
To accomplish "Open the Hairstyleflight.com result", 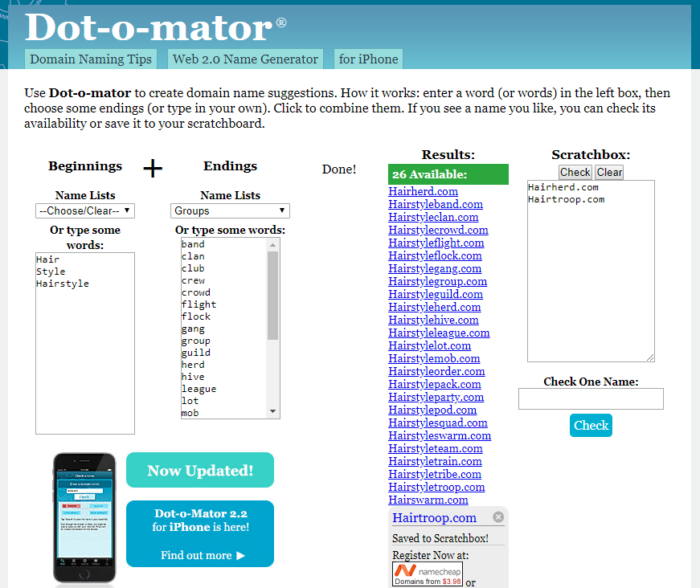I will 436,243.
